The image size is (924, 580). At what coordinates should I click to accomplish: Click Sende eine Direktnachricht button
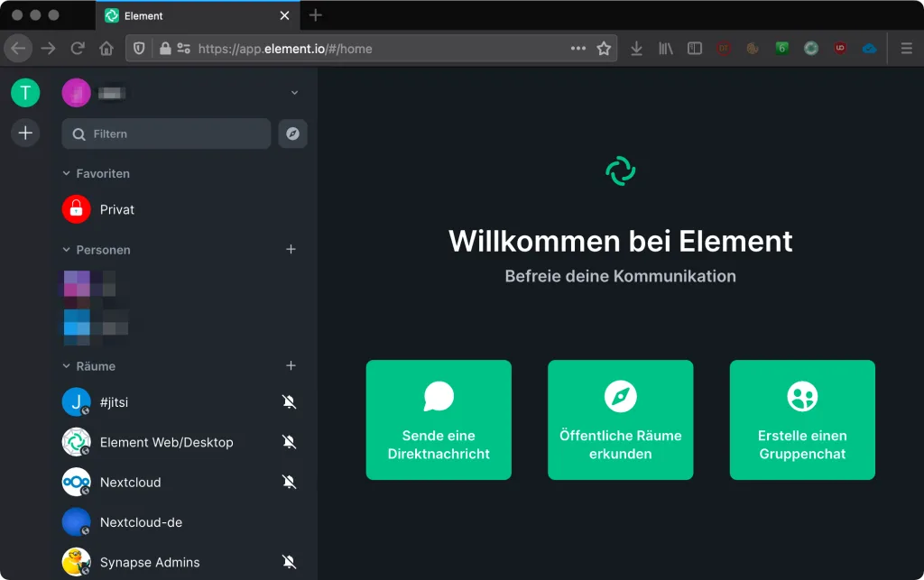(439, 419)
